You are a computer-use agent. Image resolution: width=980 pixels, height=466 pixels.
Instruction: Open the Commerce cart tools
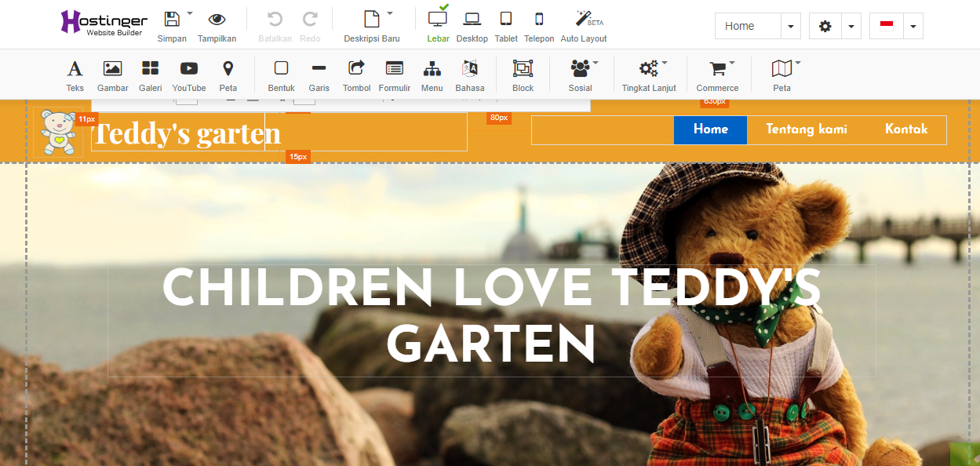tap(717, 75)
